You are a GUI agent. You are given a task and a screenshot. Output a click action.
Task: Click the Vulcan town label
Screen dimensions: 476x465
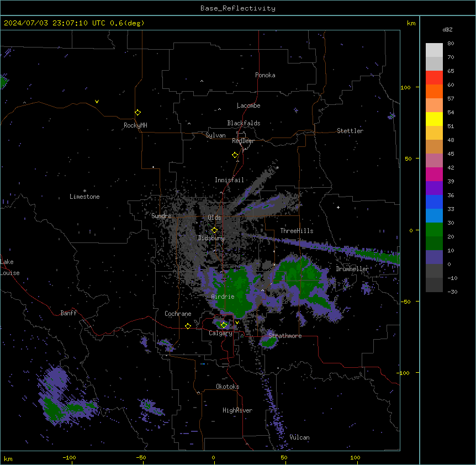point(299,437)
